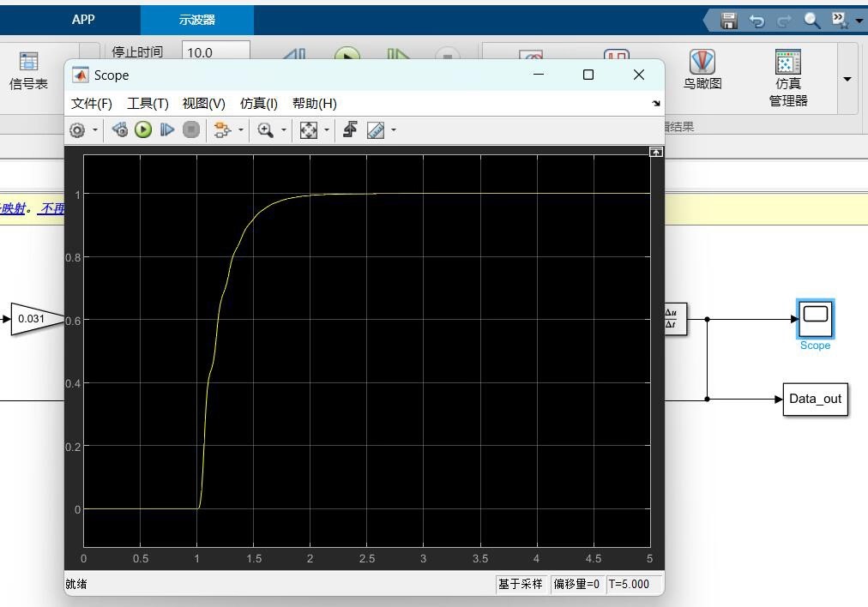Image resolution: width=868 pixels, height=607 pixels.
Task: Open the 仿真管理器 simulation manager
Action: 788,77
